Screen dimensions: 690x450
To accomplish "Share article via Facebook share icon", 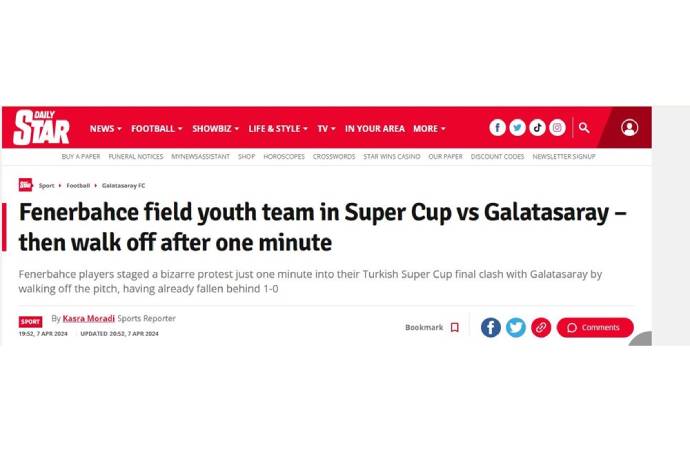I will pyautogui.click(x=490, y=327).
